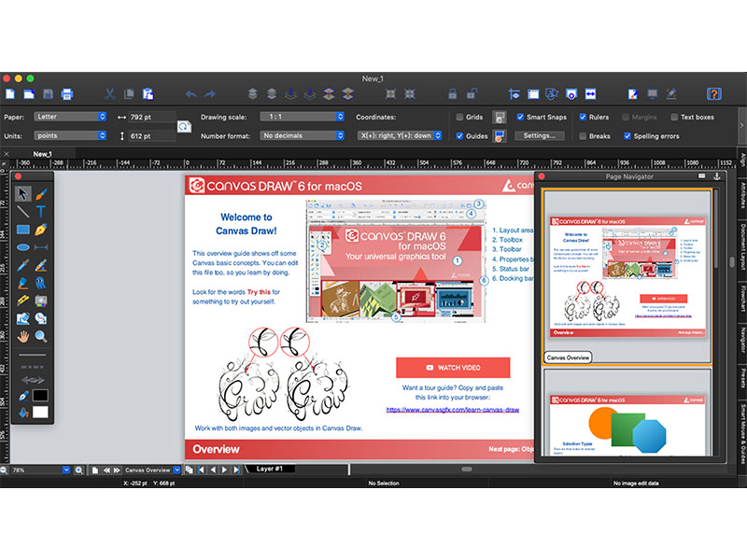
Task: Enable the Grids checkbox
Action: pyautogui.click(x=459, y=118)
